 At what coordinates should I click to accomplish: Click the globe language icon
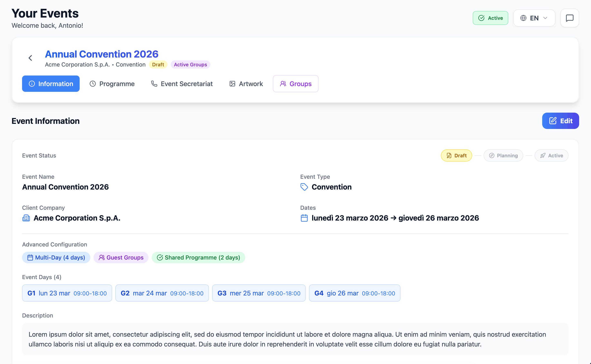[x=523, y=18]
